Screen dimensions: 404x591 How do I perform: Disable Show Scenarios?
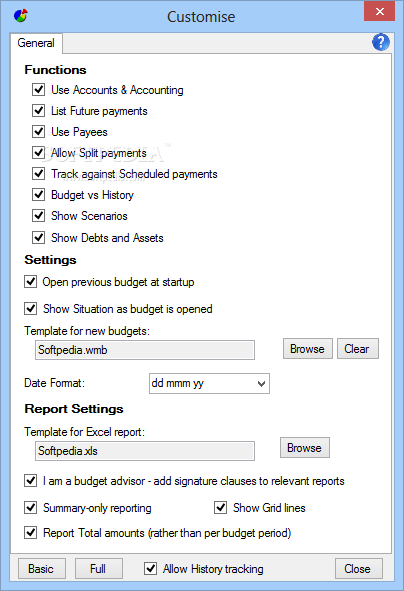click(x=38, y=216)
